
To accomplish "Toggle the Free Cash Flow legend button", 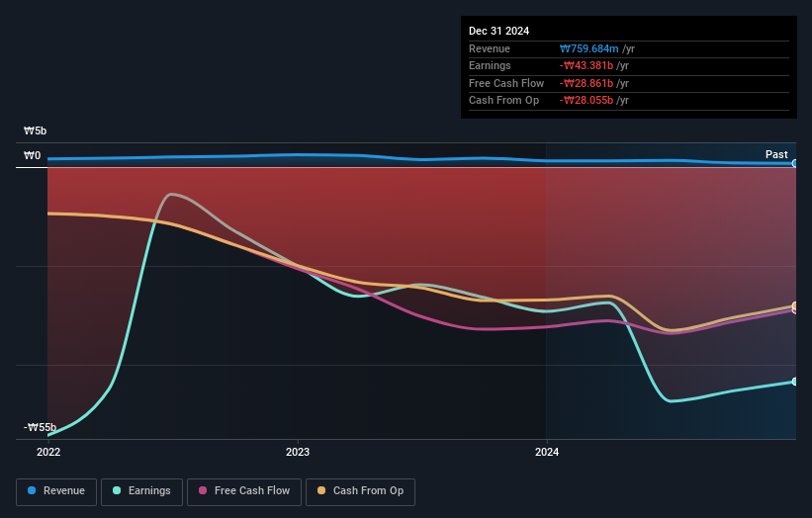I will [244, 491].
